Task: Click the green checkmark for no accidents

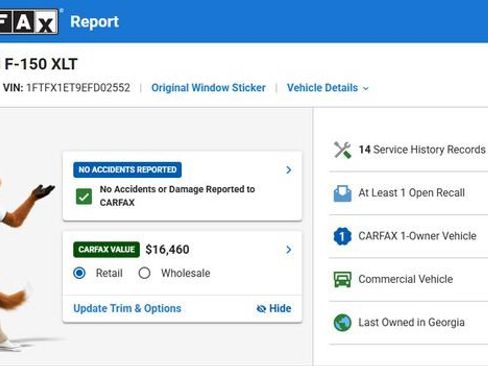Action: (84, 196)
